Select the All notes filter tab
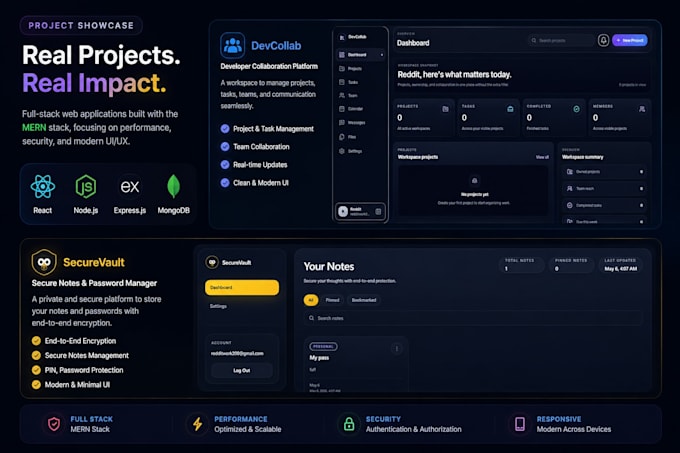 [x=311, y=300]
